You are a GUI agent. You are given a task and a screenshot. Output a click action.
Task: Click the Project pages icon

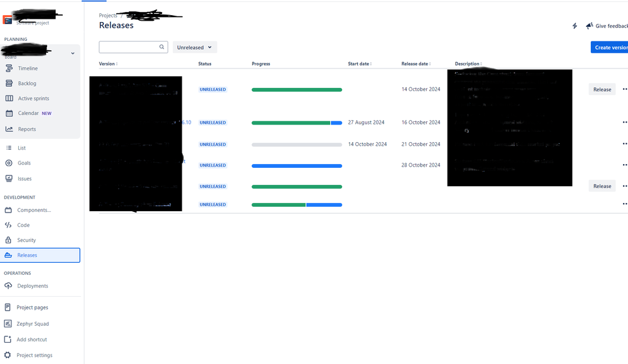7,307
